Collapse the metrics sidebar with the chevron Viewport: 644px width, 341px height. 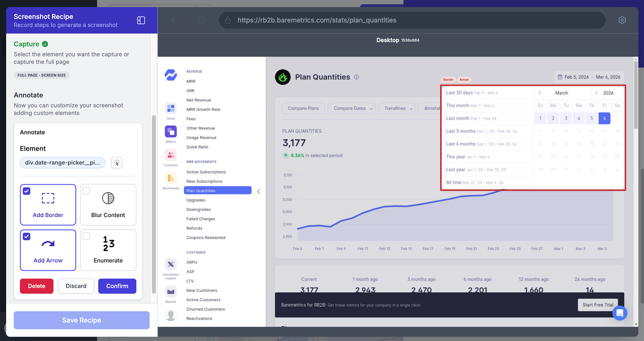tap(259, 192)
